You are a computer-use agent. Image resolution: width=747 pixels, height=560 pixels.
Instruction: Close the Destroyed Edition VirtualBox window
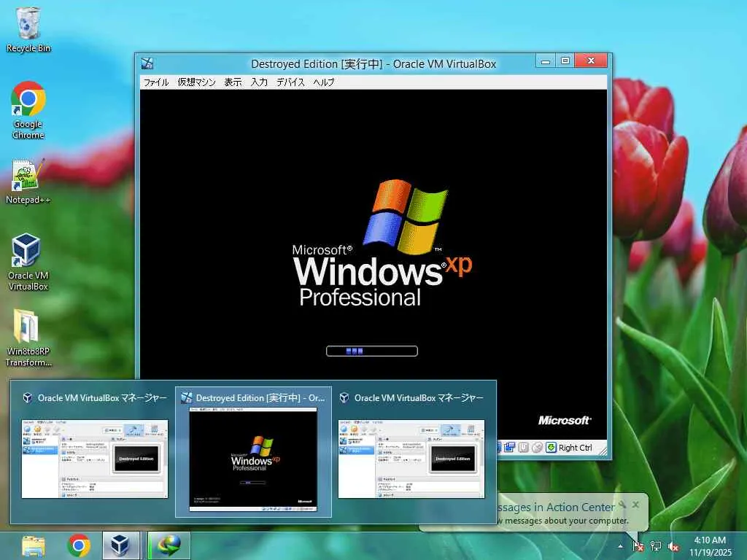coord(591,61)
